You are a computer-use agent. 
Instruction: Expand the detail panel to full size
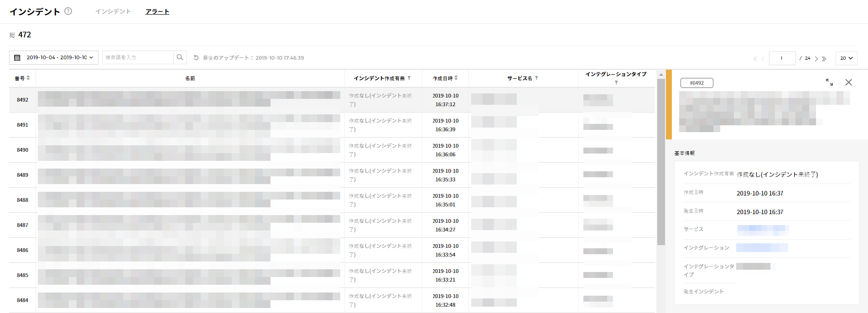coord(829,82)
